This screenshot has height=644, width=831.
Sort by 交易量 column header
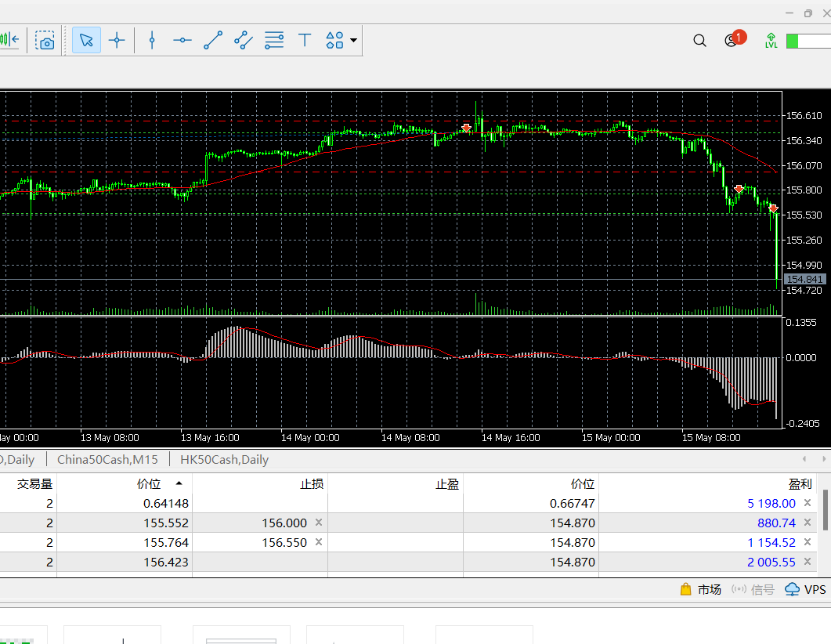coord(34,484)
